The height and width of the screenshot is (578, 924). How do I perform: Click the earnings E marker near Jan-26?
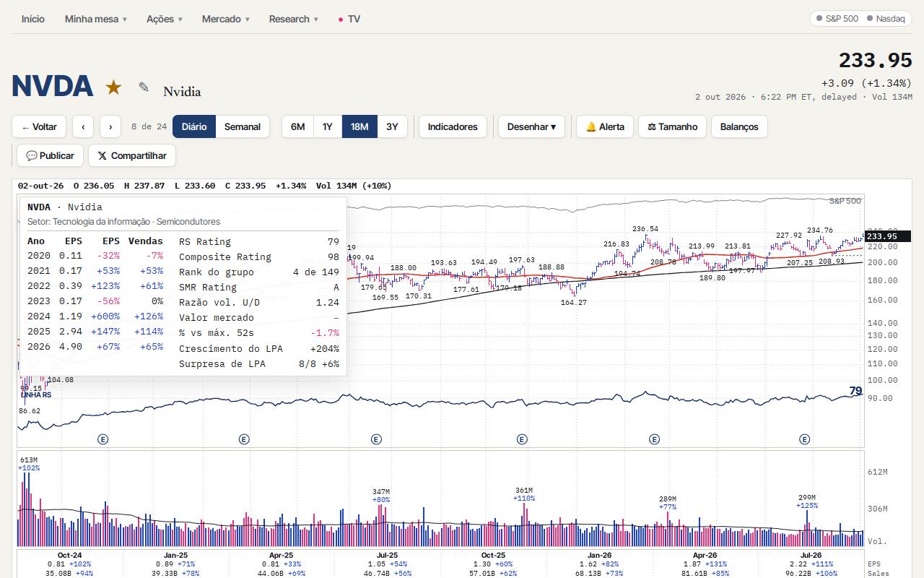(x=654, y=439)
